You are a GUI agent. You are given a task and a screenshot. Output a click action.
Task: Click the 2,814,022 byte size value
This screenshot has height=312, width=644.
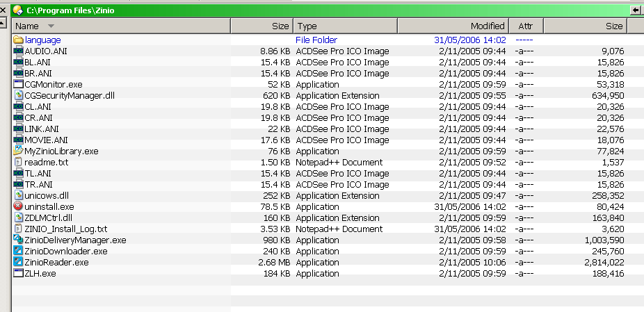(x=604, y=261)
